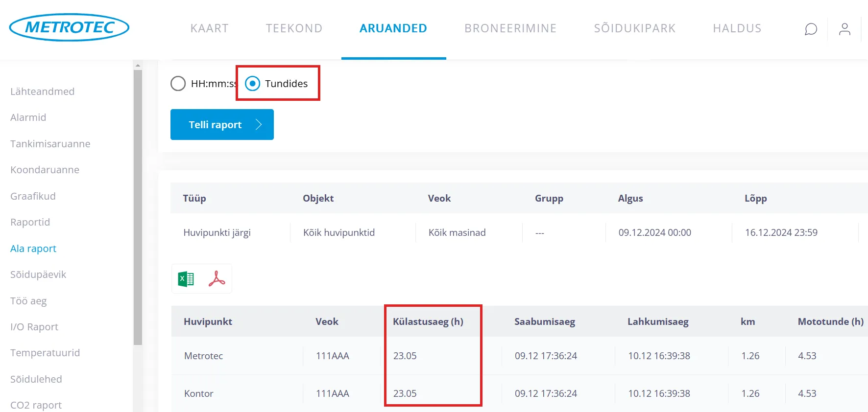Screen dimensions: 868x412
Task: Open Temperatuurid in the sidebar
Action: pos(45,353)
